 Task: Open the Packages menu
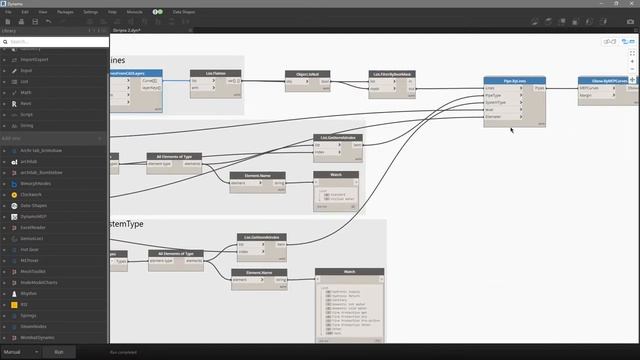tap(65, 12)
